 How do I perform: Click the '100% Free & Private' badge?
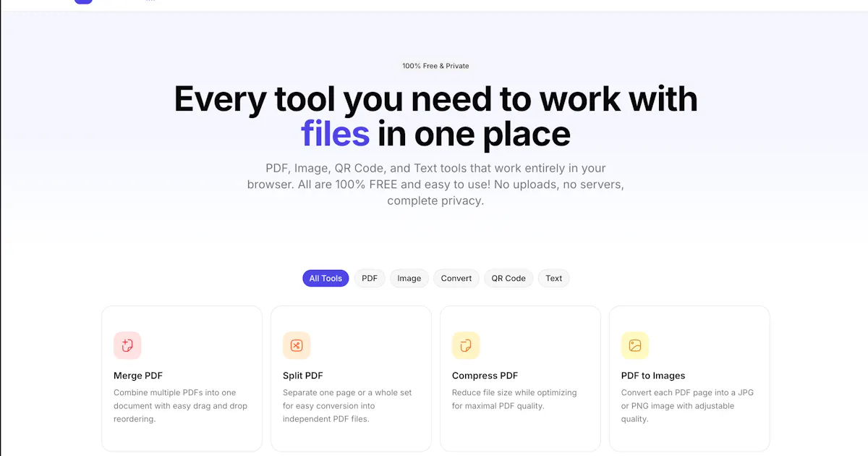point(435,66)
